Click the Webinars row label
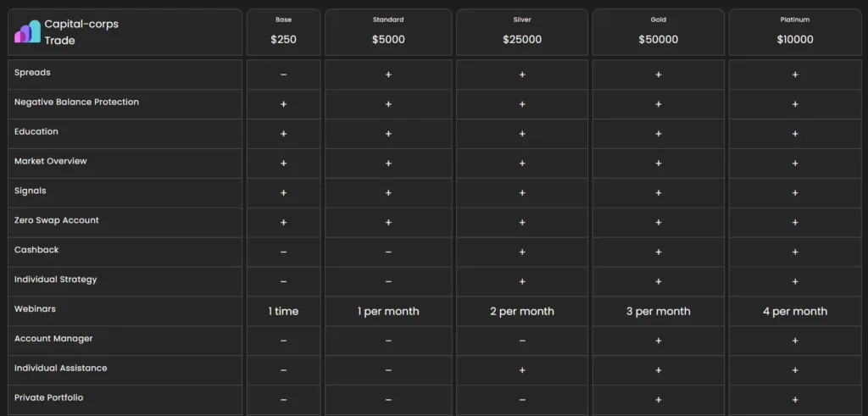This screenshot has height=416, width=868. pos(35,309)
